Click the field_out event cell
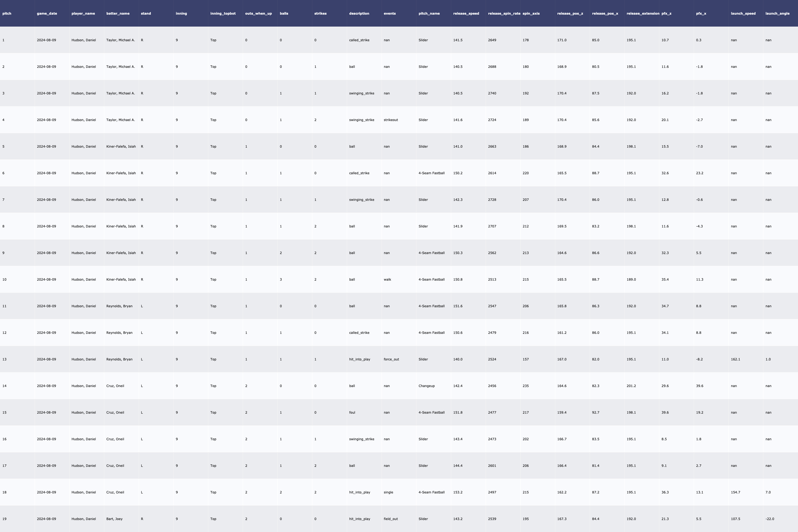The width and height of the screenshot is (798, 532). point(390,519)
